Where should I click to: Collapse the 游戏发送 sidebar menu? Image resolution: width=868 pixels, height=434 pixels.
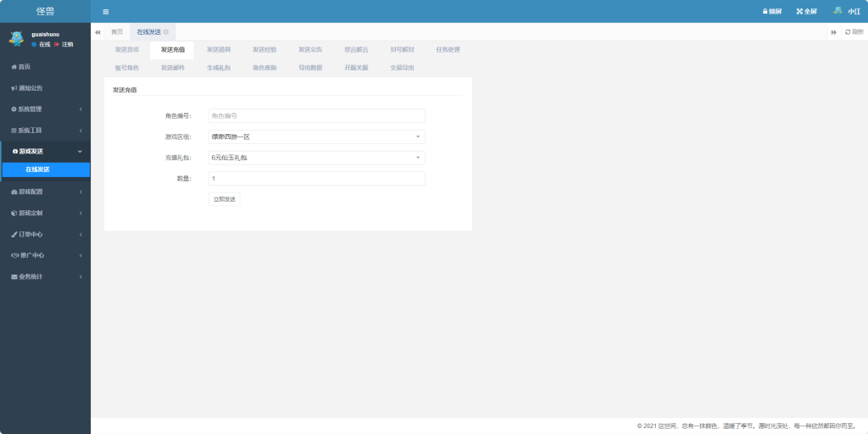pos(46,151)
